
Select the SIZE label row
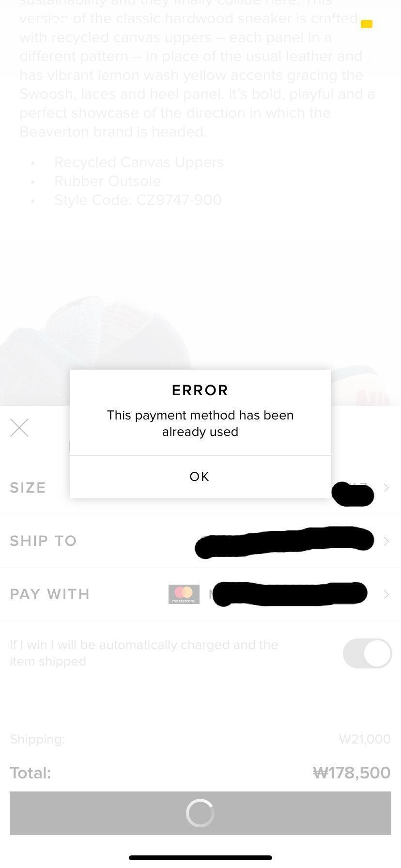(200, 488)
